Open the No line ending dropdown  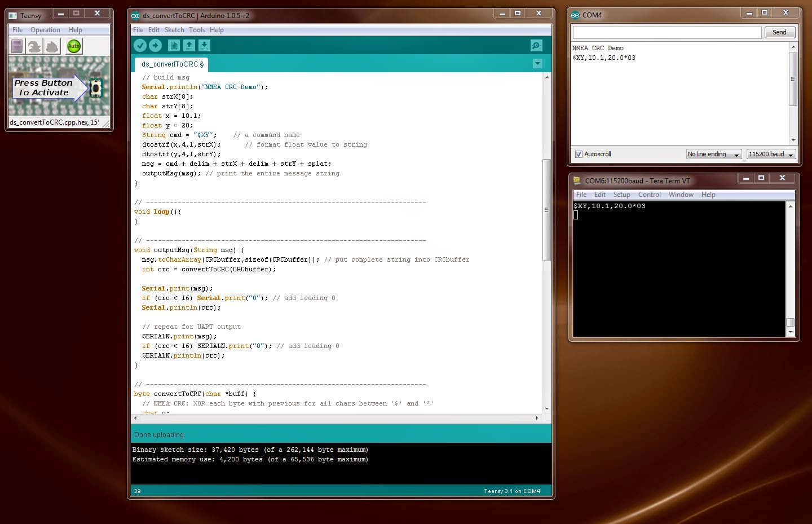713,154
